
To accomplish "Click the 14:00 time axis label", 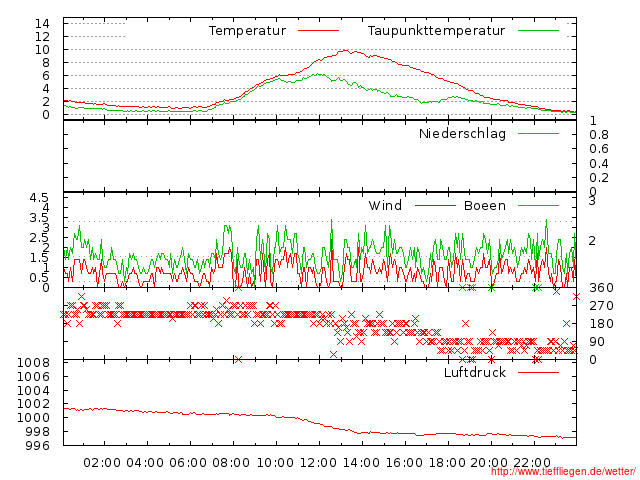I will tap(361, 463).
